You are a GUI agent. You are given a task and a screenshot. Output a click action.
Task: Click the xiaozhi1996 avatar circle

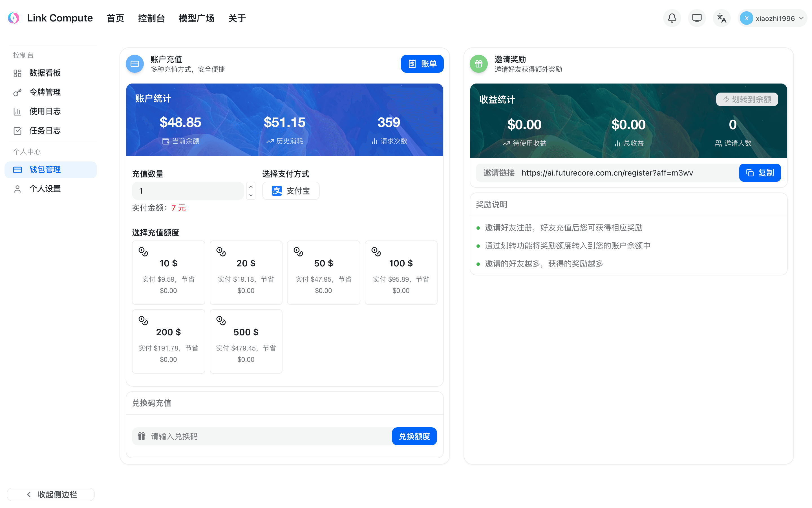click(x=746, y=18)
